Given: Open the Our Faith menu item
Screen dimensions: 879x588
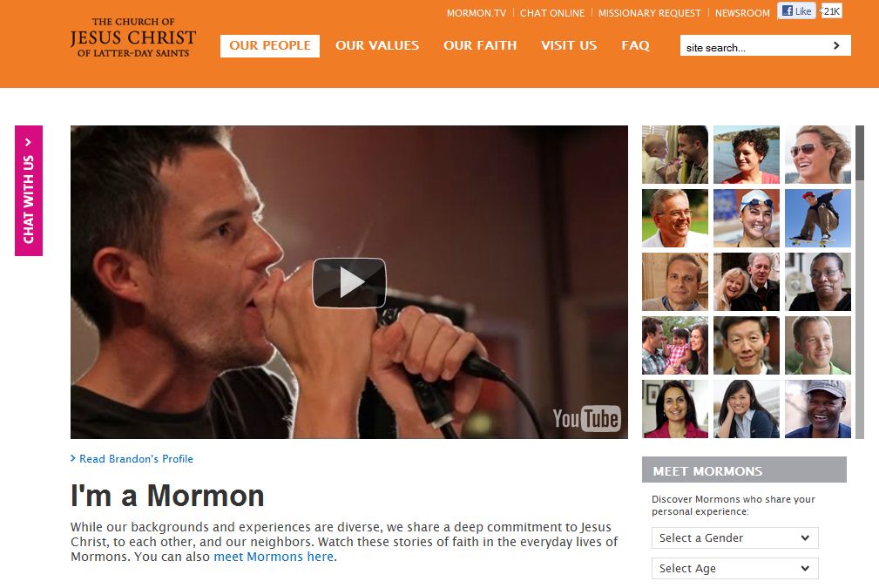Looking at the screenshot, I should (480, 45).
